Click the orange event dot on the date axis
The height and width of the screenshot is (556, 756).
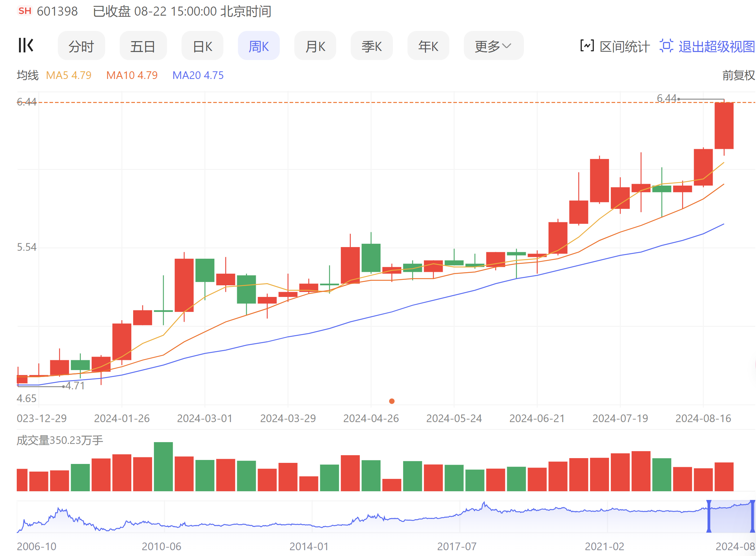[392, 401]
